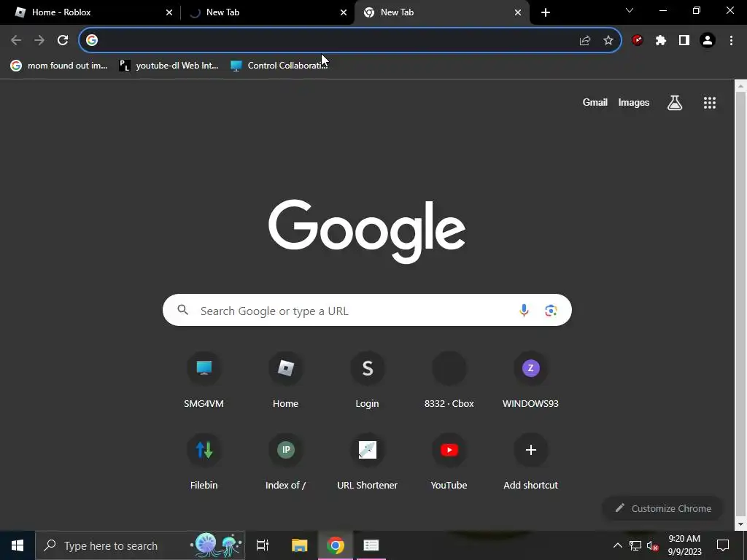Click the magnifier icon in search box
This screenshot has width=747, height=560.
pyautogui.click(x=182, y=310)
